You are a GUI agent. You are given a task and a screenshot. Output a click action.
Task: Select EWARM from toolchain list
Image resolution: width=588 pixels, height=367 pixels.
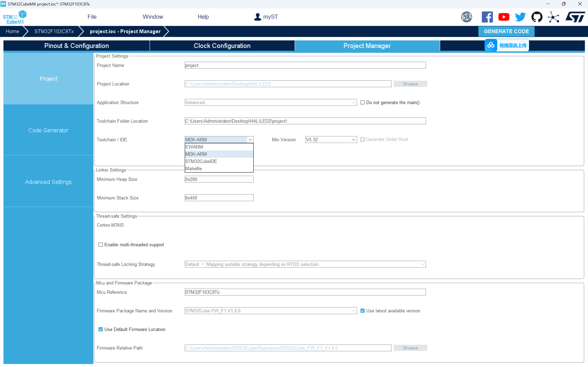(219, 147)
